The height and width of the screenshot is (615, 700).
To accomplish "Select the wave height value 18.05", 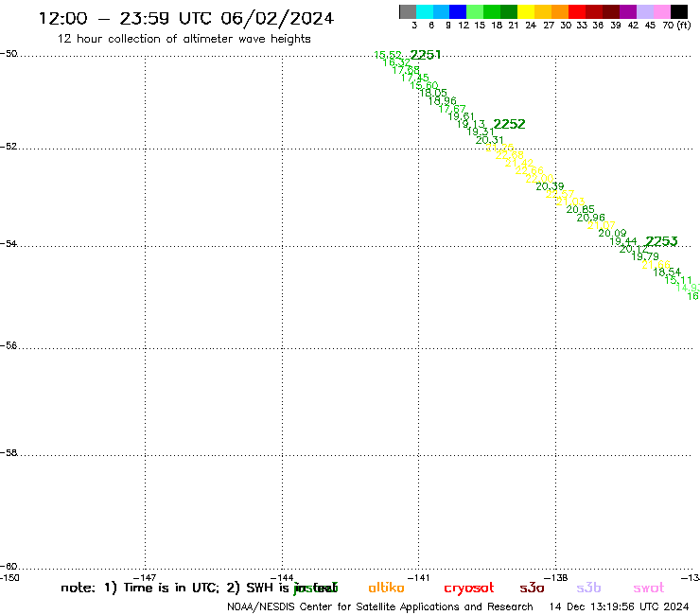I will point(433,93).
